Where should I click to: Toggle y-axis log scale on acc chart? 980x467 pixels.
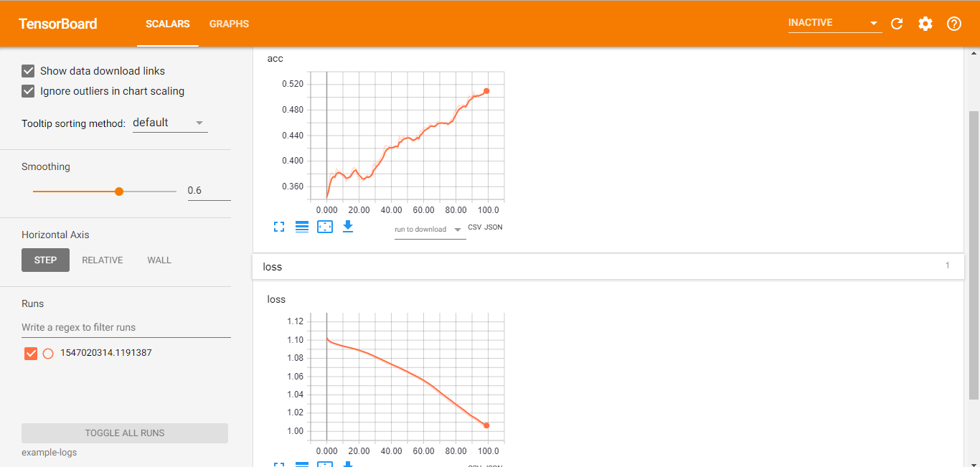302,227
